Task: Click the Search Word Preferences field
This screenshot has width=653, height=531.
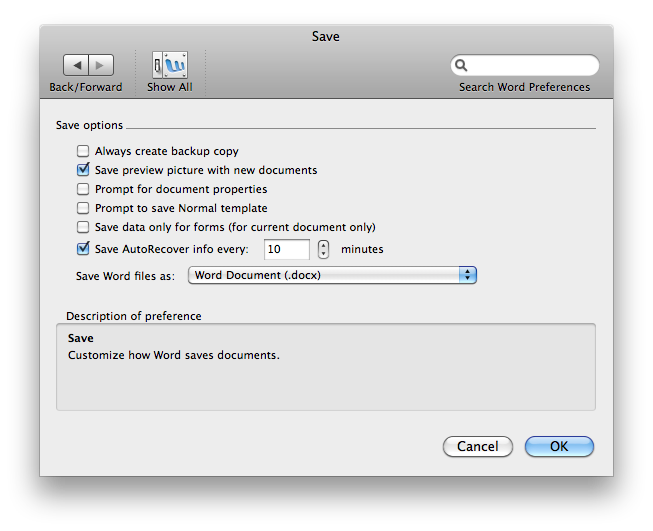Action: [525, 65]
